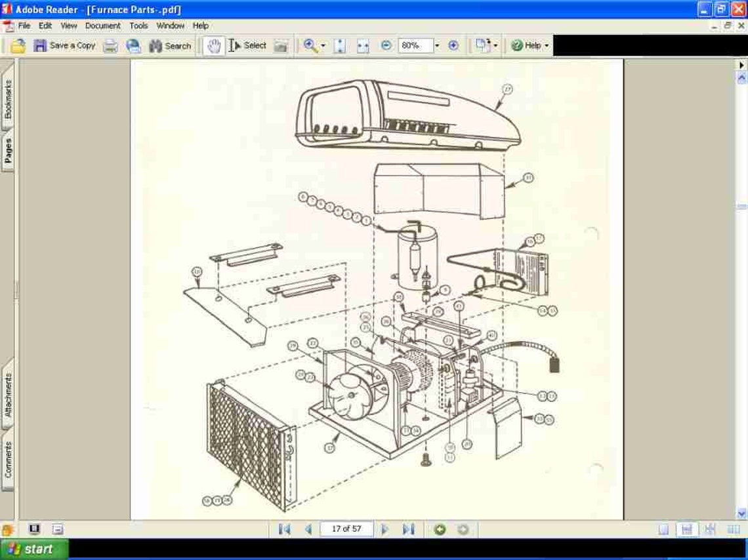Click the Snapshot tool icon
The height and width of the screenshot is (560, 748).
pyautogui.click(x=281, y=45)
